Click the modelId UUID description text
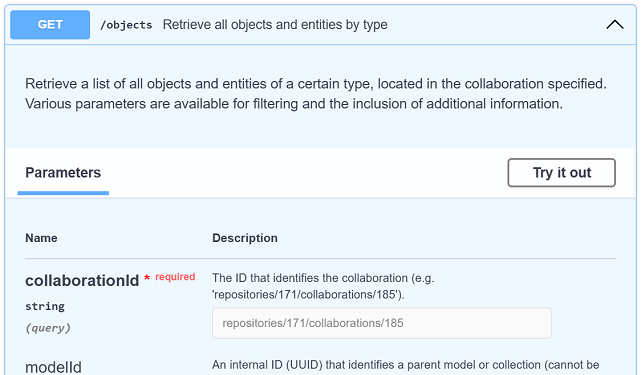The image size is (641, 375). coord(406,365)
